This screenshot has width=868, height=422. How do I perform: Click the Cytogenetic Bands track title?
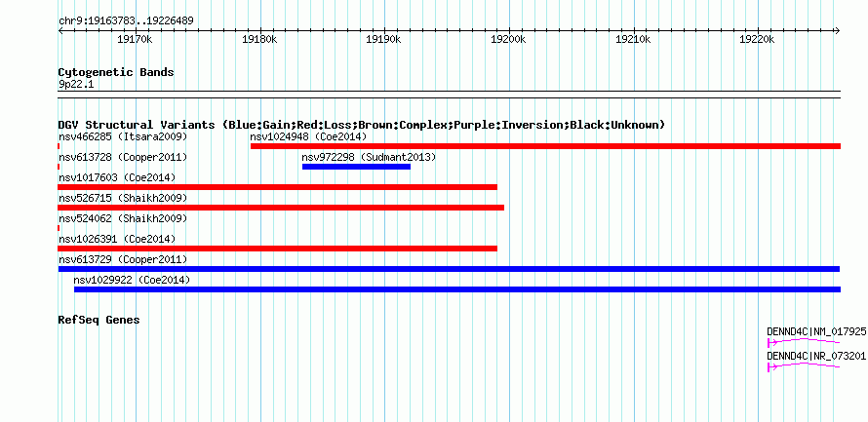click(x=116, y=72)
